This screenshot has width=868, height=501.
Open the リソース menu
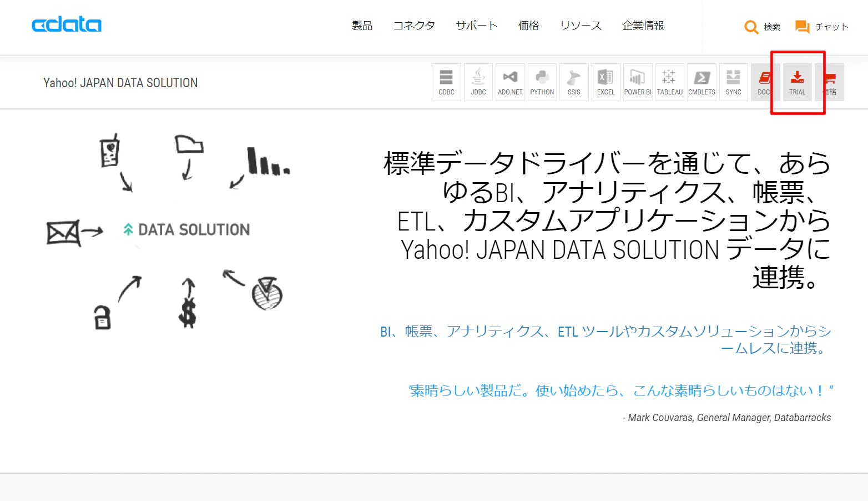[x=581, y=26]
